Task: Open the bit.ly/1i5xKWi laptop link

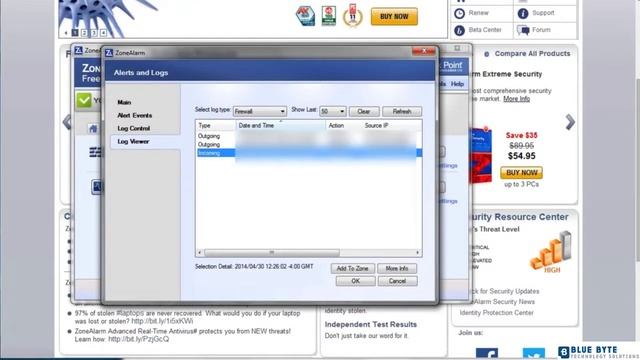Action: tap(162, 321)
